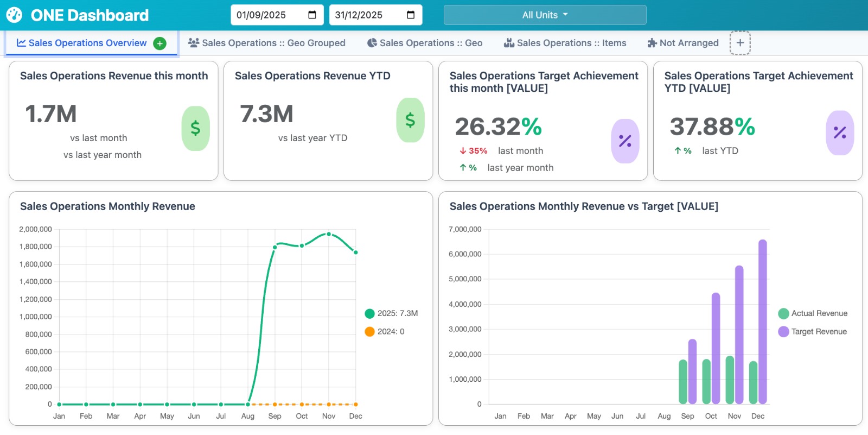Click the dollar icon in Revenue YTD card

tap(410, 120)
